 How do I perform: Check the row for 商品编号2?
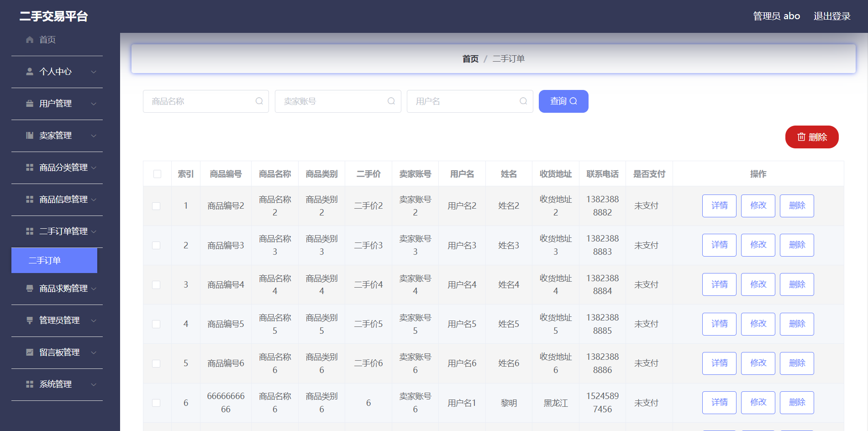pos(156,206)
